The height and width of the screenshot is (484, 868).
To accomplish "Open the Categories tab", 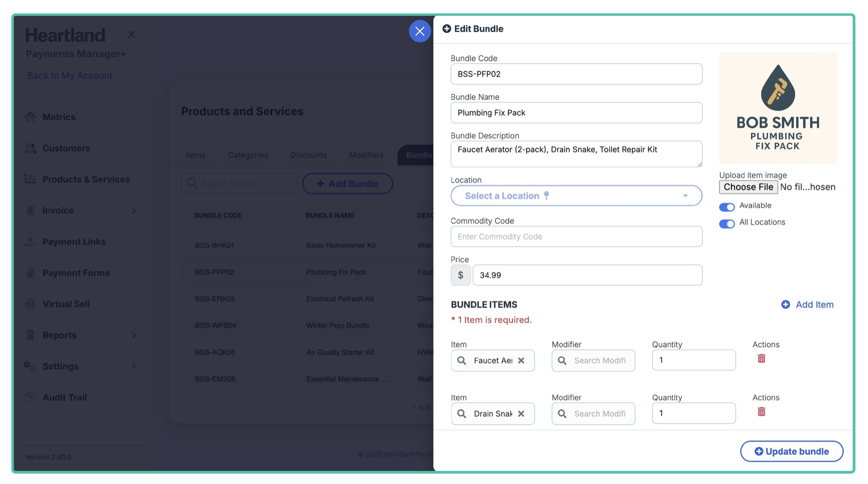I will (248, 155).
